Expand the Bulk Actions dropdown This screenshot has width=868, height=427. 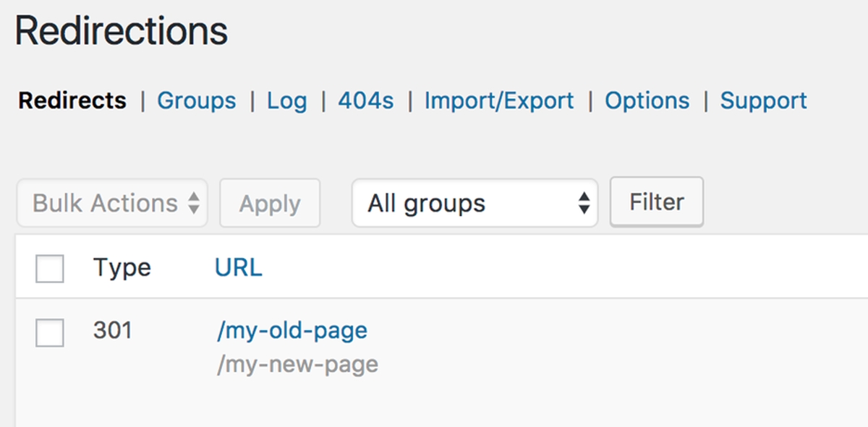(x=112, y=204)
